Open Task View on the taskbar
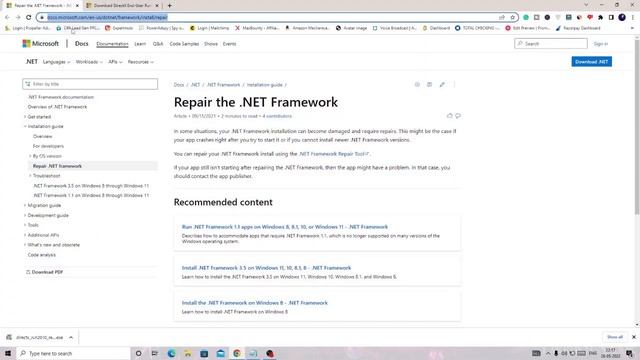640x360 pixels. (x=155, y=353)
